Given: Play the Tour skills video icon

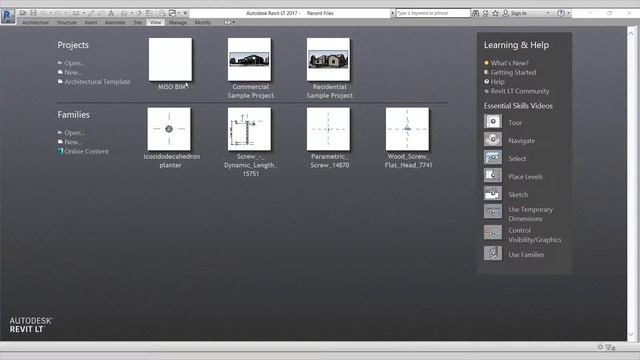Looking at the screenshot, I should (493, 122).
